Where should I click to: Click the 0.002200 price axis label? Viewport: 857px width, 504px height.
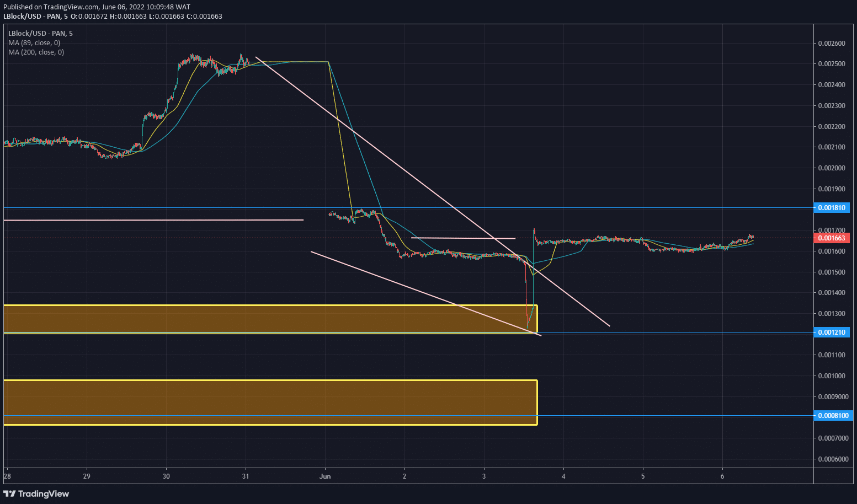point(831,127)
